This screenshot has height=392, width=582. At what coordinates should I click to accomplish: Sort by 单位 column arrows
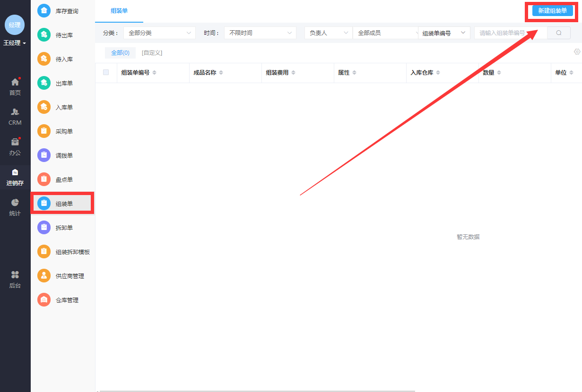pyautogui.click(x=571, y=73)
